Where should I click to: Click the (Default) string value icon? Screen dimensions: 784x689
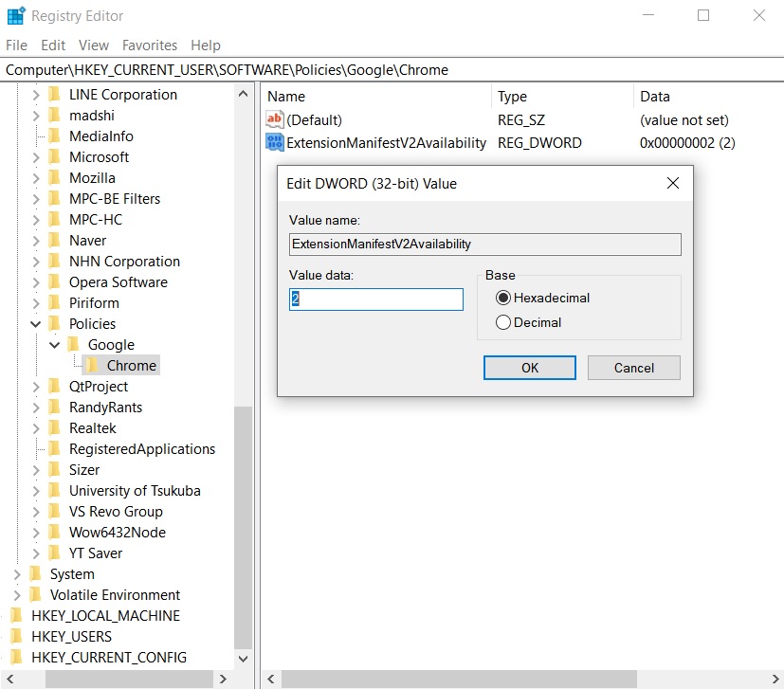[x=275, y=119]
